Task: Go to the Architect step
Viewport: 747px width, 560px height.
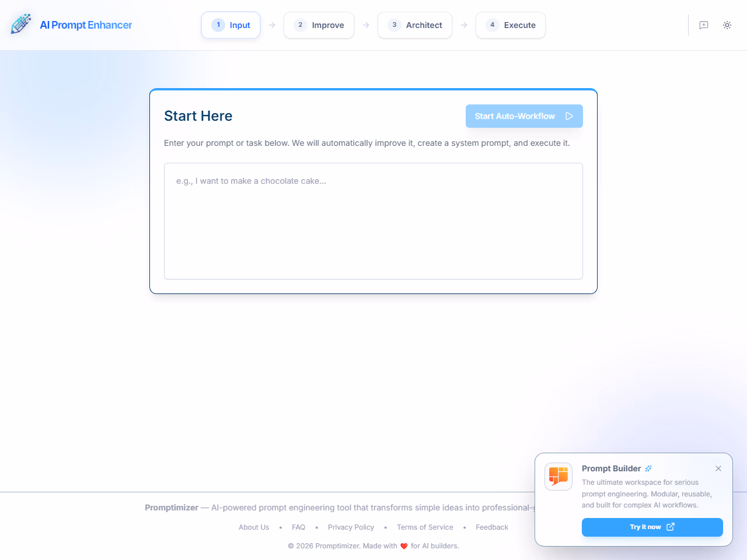Action: tap(415, 25)
